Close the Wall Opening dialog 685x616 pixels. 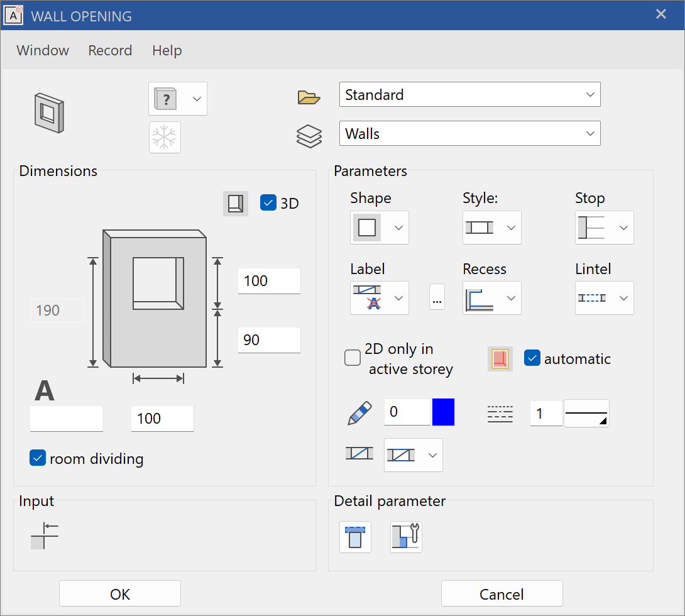click(x=661, y=14)
